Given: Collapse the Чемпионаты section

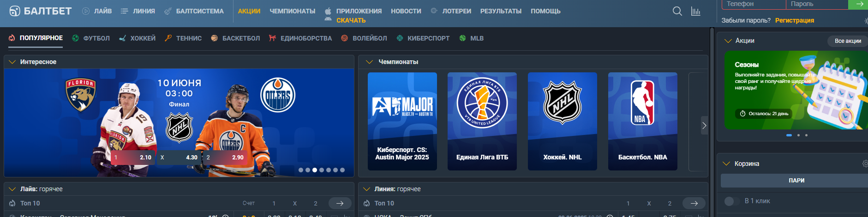Looking at the screenshot, I should [x=369, y=62].
